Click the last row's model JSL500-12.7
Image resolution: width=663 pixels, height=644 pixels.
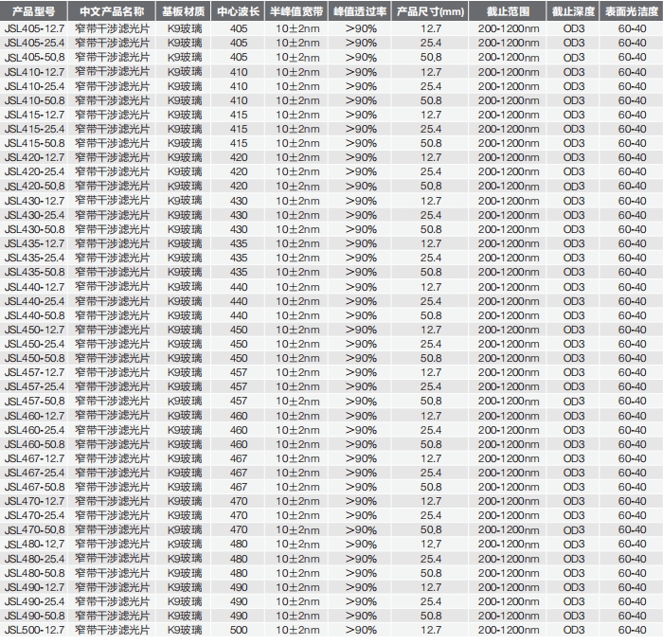[x=34, y=630]
